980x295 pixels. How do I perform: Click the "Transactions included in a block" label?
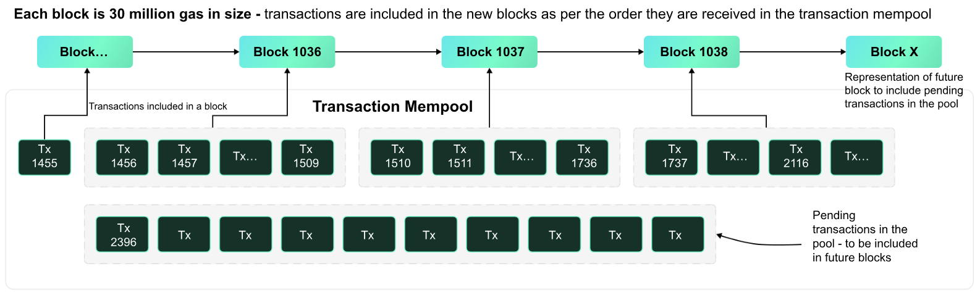[158, 106]
